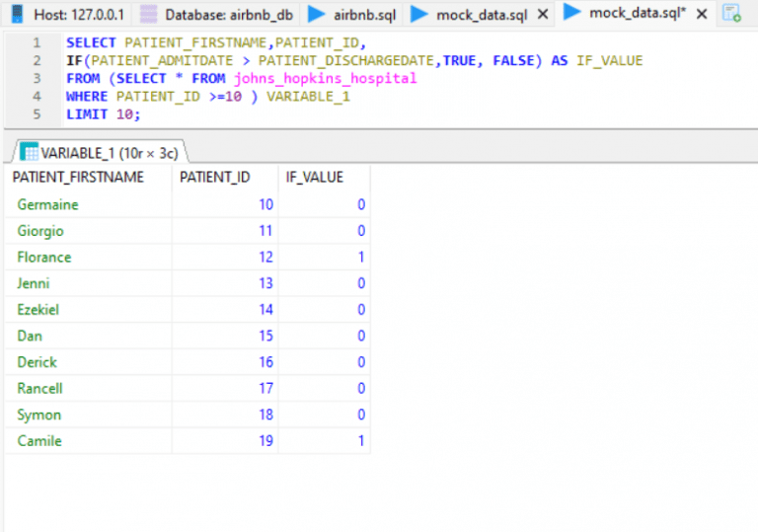Image resolution: width=758 pixels, height=532 pixels.
Task: Click the play icon of first mock_data.sql tab
Action: (418, 14)
